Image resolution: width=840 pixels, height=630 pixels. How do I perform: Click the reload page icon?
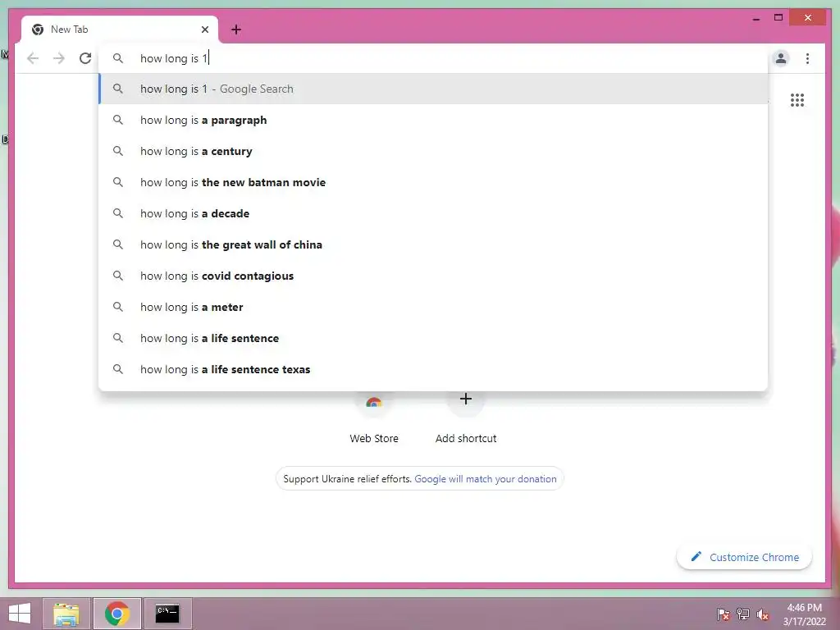point(85,58)
